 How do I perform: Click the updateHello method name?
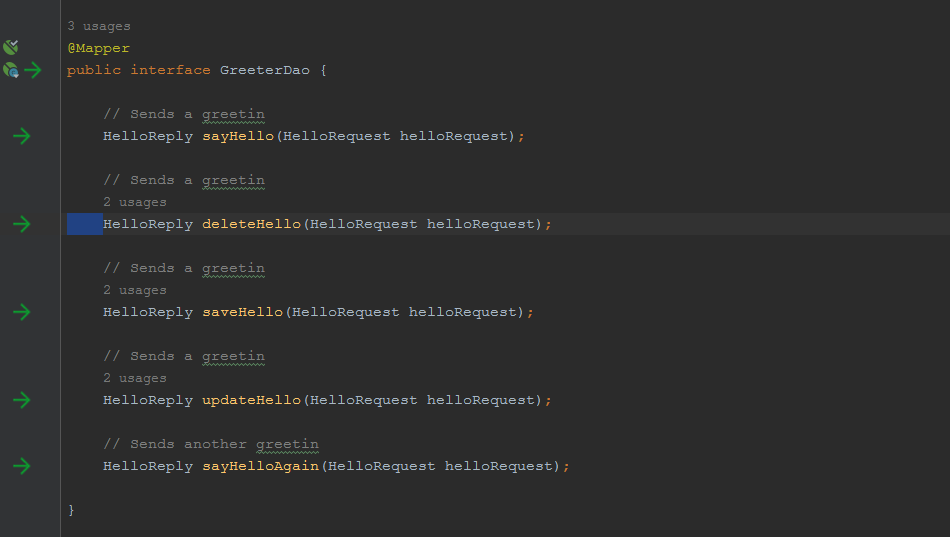point(251,400)
